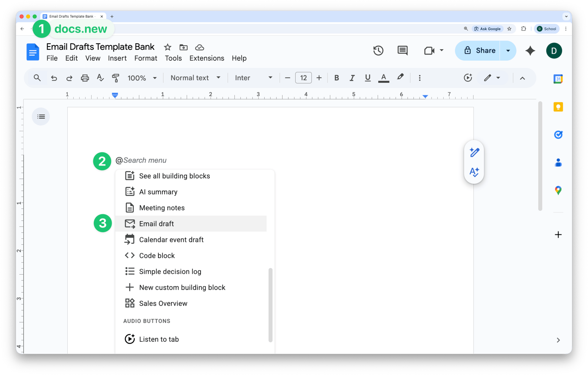Show document outline list icon
This screenshot has height=375, width=588.
pyautogui.click(x=41, y=117)
